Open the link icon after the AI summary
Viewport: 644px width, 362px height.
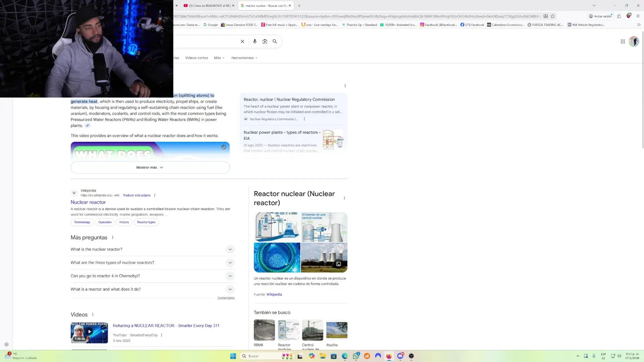pyautogui.click(x=87, y=126)
